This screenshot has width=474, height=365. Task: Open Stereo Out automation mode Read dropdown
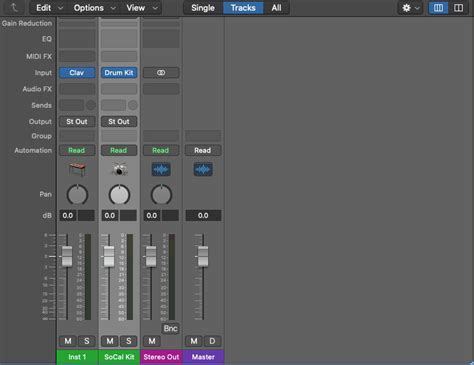pos(161,150)
